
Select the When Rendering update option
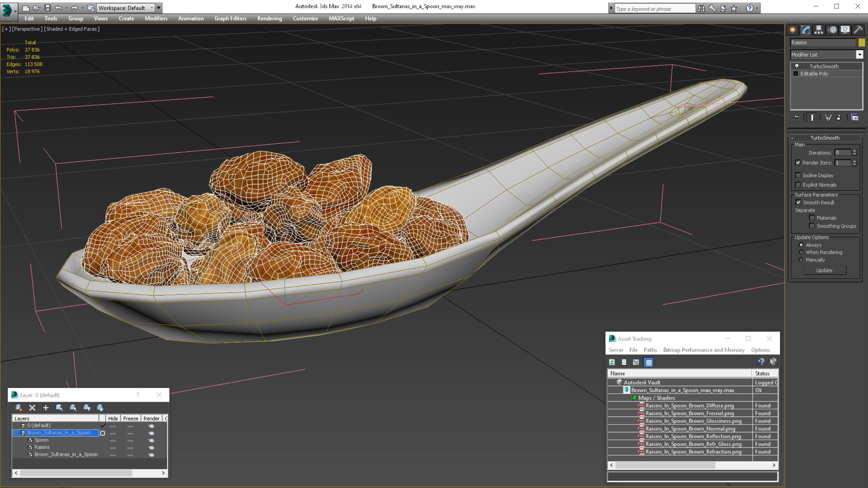coord(801,252)
